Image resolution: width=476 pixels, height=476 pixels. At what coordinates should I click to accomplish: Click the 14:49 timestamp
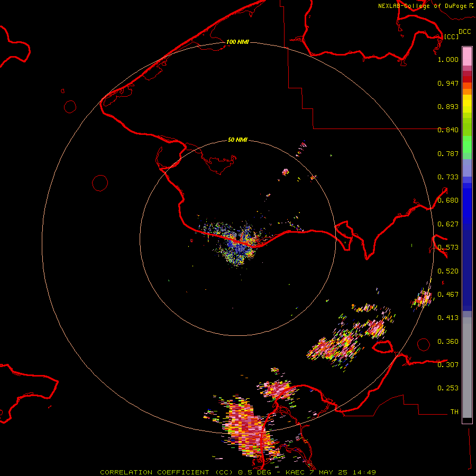click(364, 472)
